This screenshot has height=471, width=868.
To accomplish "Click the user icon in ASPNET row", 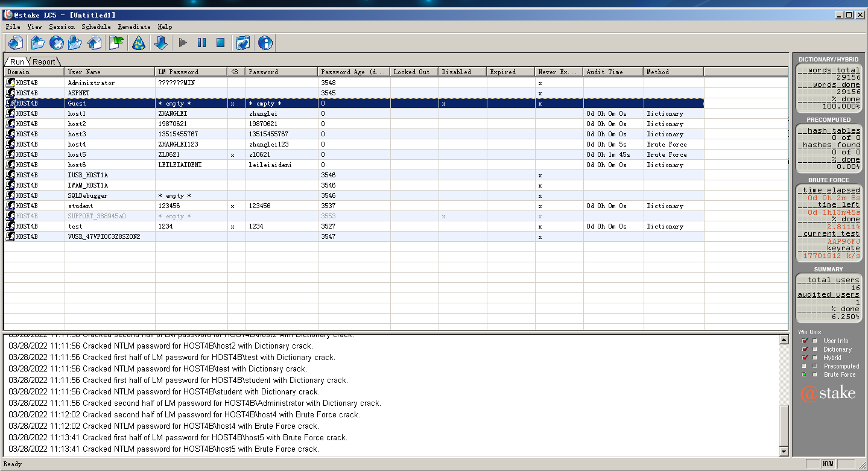I will click(11, 93).
